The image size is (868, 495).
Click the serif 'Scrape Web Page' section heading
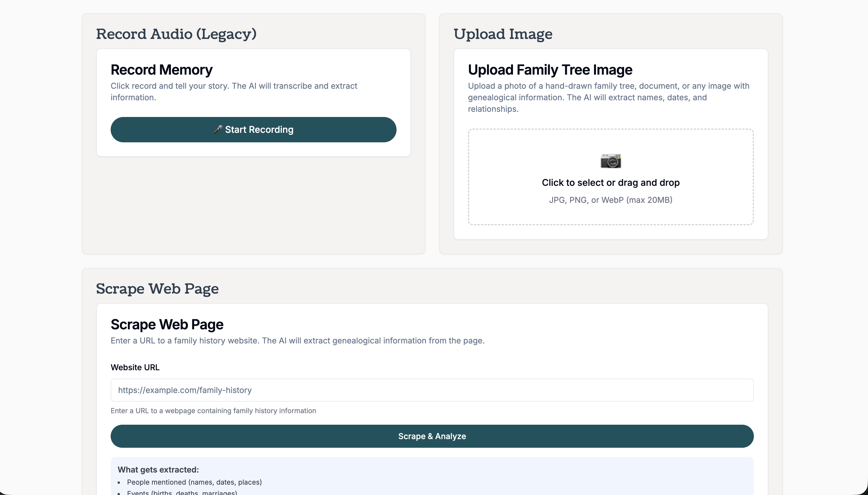(157, 289)
